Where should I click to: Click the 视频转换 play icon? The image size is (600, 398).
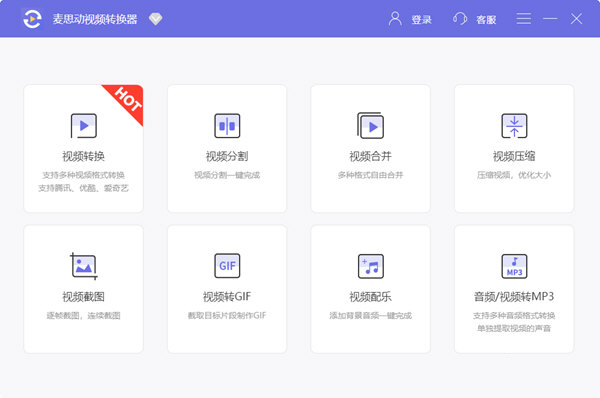84,126
